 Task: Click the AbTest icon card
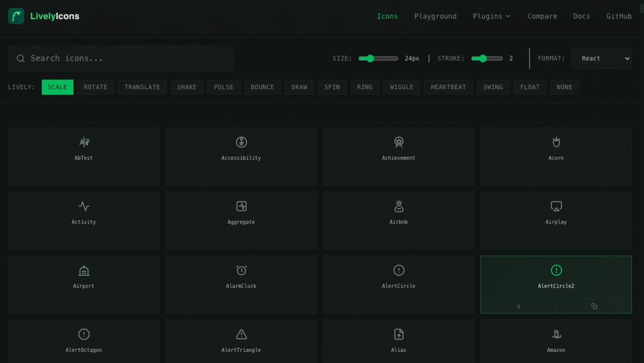click(x=84, y=156)
